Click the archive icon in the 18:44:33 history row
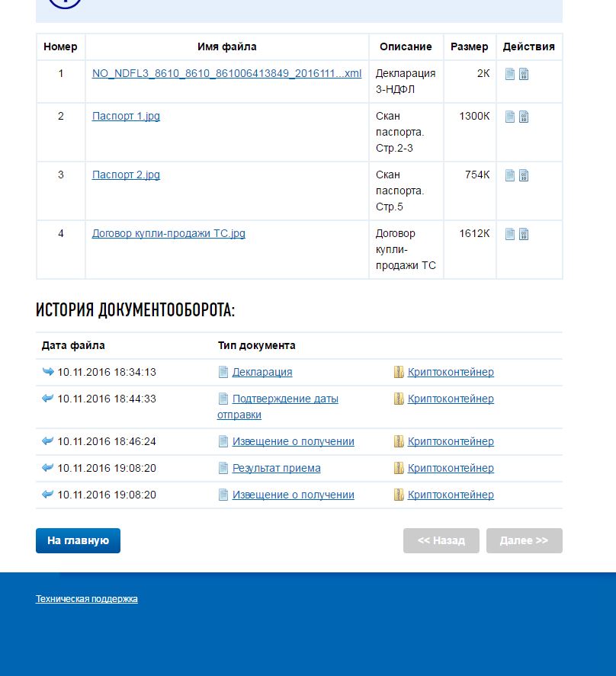 399,399
